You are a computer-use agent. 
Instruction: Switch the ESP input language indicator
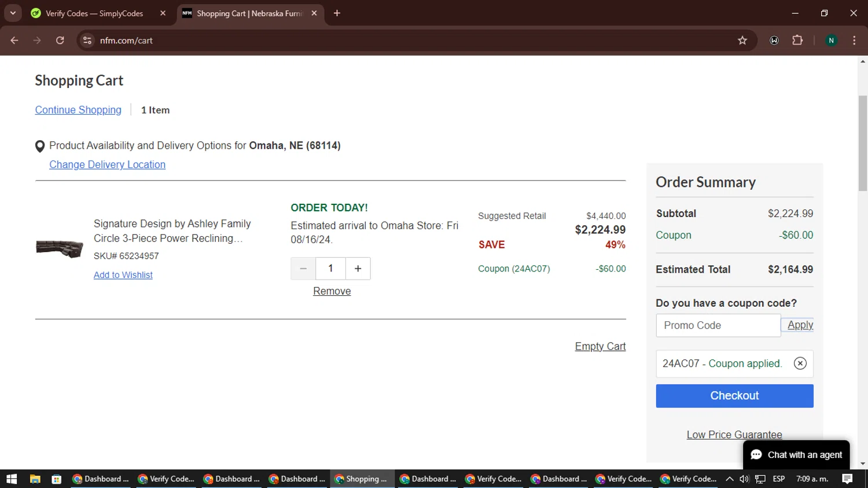779,479
